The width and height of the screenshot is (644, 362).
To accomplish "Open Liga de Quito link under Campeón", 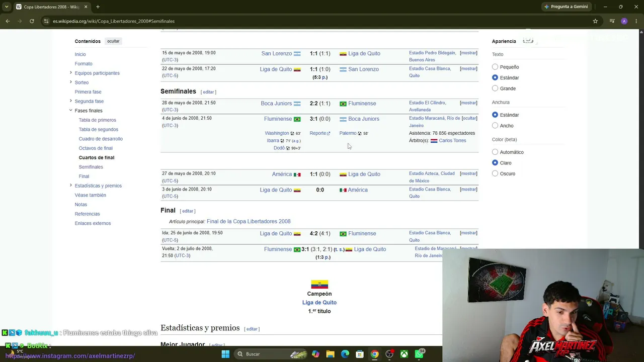I will 319,303.
